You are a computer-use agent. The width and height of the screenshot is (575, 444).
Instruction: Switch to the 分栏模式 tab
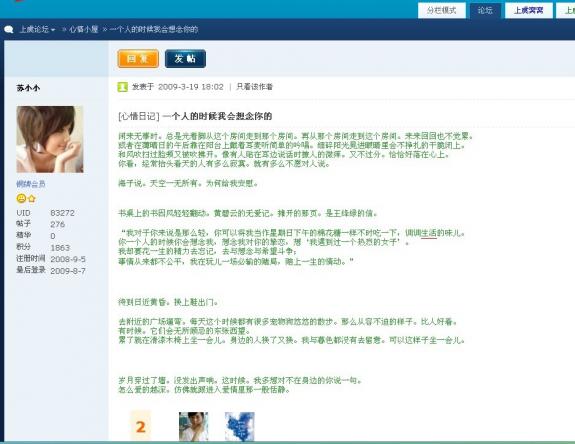442,10
